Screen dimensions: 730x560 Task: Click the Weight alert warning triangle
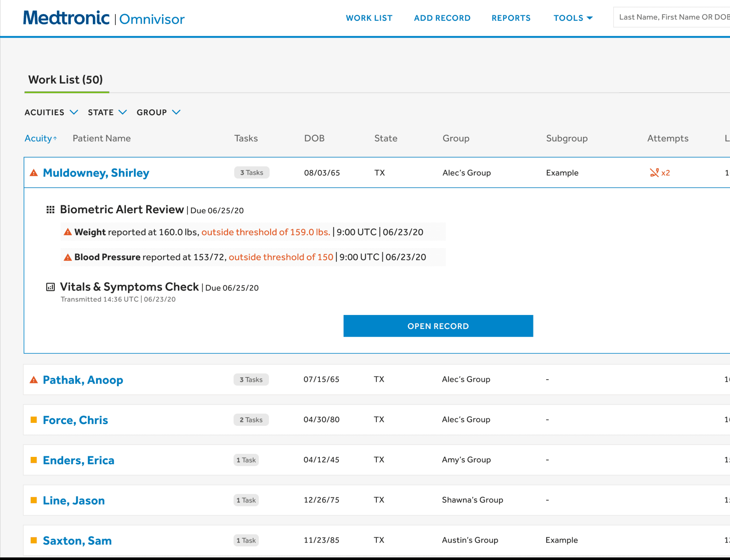point(68,232)
